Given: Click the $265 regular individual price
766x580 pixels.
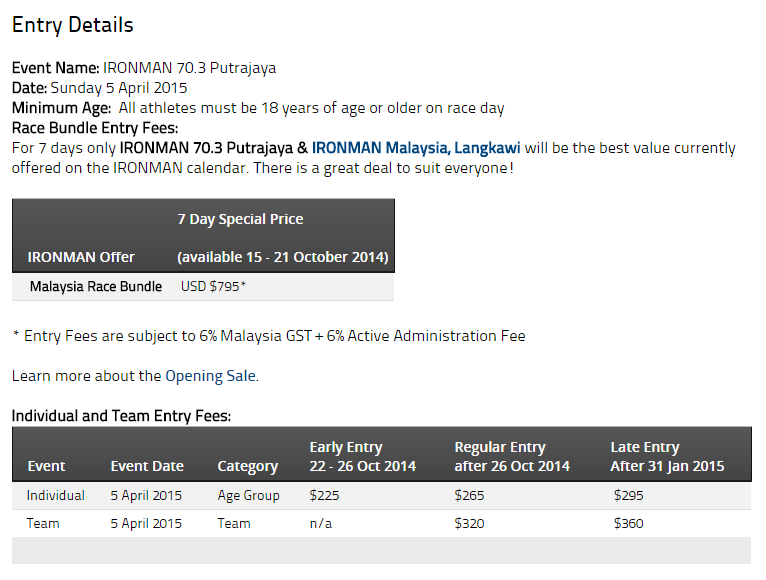Looking at the screenshot, I should [469, 495].
